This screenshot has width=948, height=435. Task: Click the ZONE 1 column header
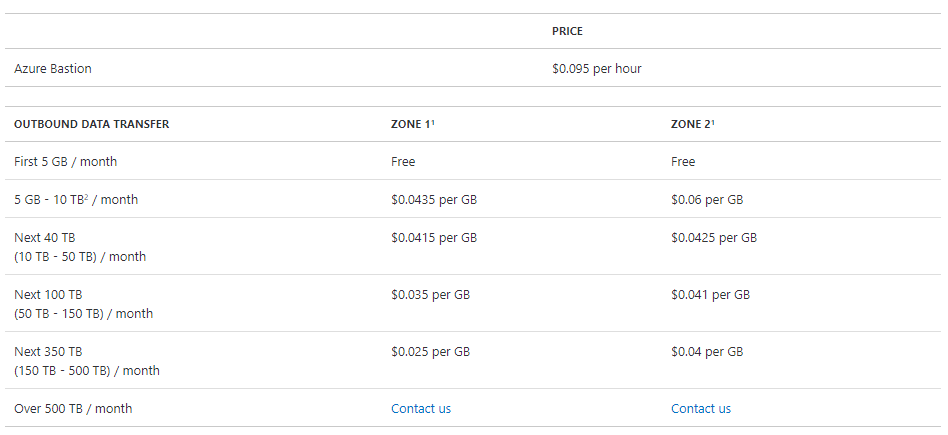(411, 124)
